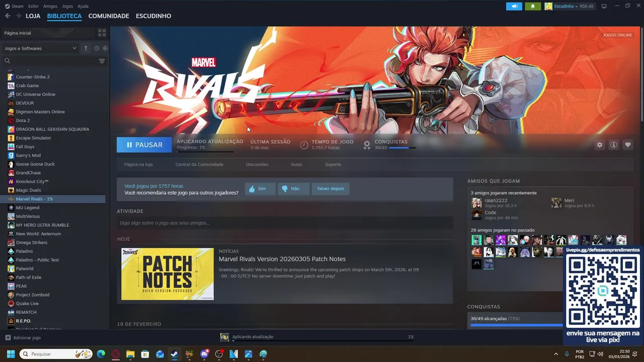644x362 pixels.
Task: Open the Suporte tab
Action: [333, 164]
